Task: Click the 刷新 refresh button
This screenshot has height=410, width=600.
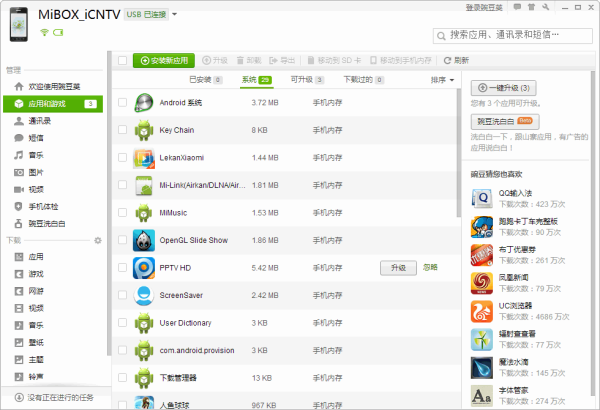Action: point(455,60)
